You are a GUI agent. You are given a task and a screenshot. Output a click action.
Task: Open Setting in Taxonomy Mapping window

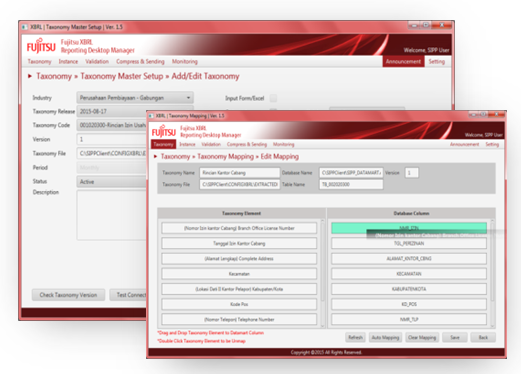pyautogui.click(x=492, y=144)
